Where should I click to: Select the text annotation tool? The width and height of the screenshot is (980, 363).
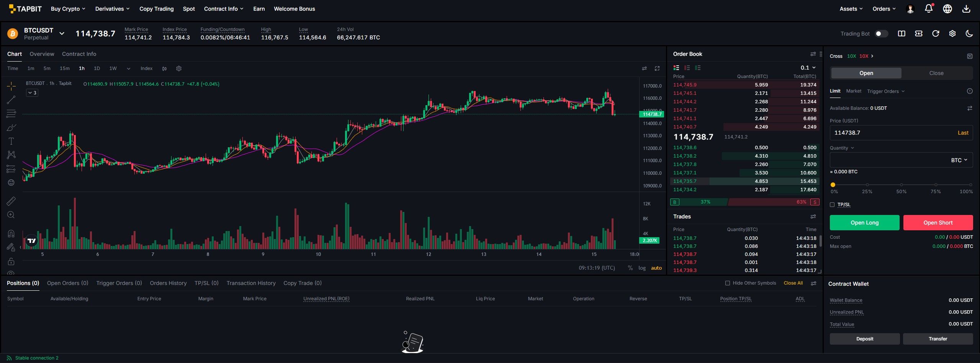[x=11, y=141]
